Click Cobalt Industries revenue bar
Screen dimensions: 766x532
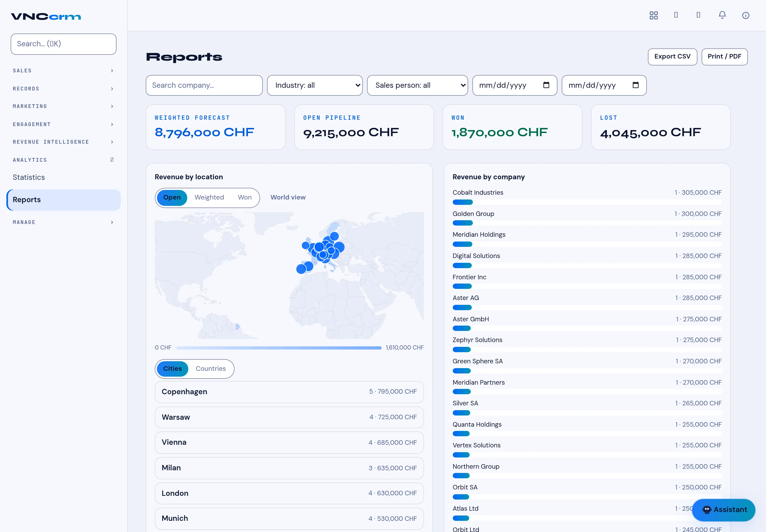(x=587, y=202)
